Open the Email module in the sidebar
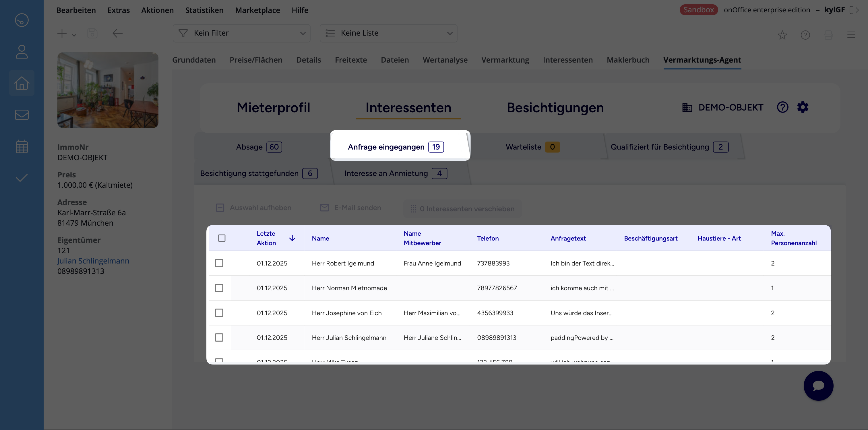This screenshot has width=868, height=430. tap(22, 115)
